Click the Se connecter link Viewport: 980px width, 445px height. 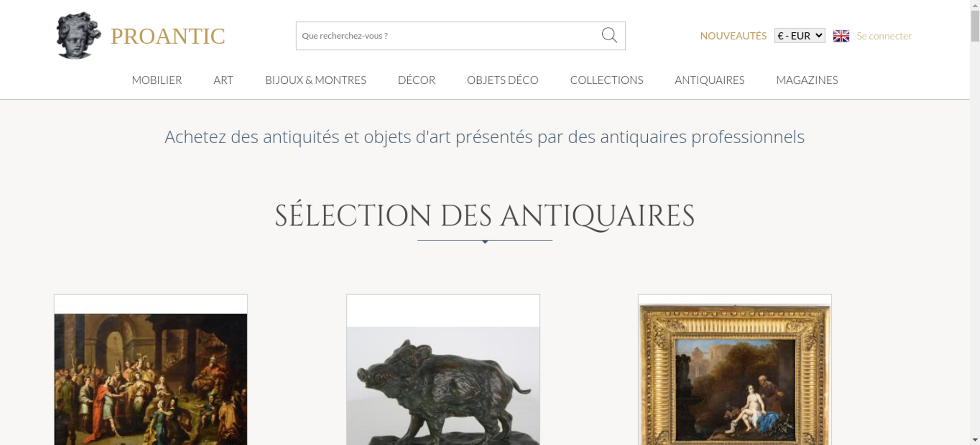pyautogui.click(x=884, y=36)
